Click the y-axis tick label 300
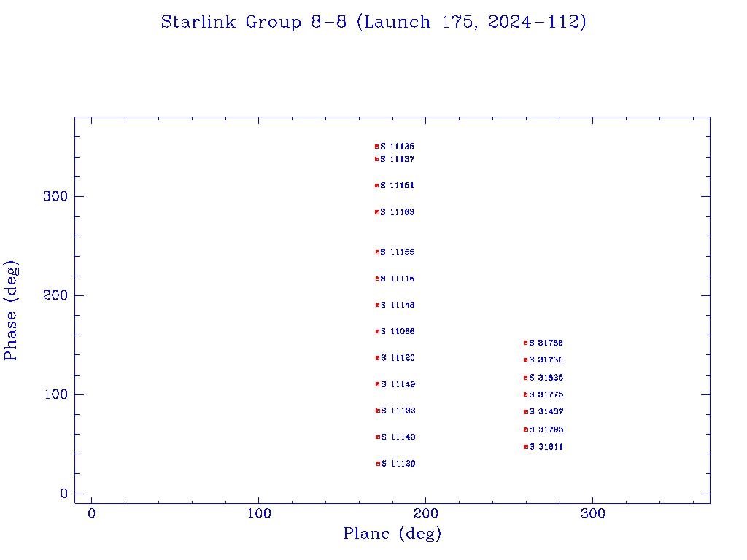Viewport: 747px width, 560px height. click(55, 196)
